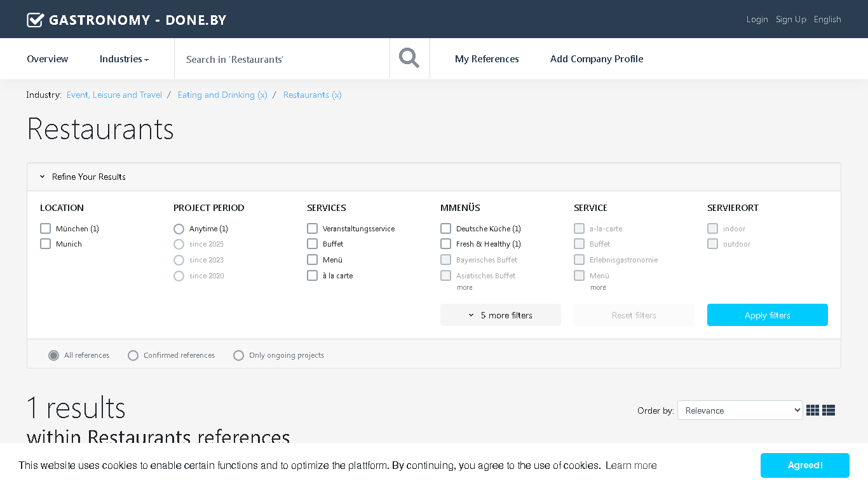The width and height of the screenshot is (868, 488).
Task: Click the GASTRONOMY - DONE.BY site title
Action: [x=137, y=20]
